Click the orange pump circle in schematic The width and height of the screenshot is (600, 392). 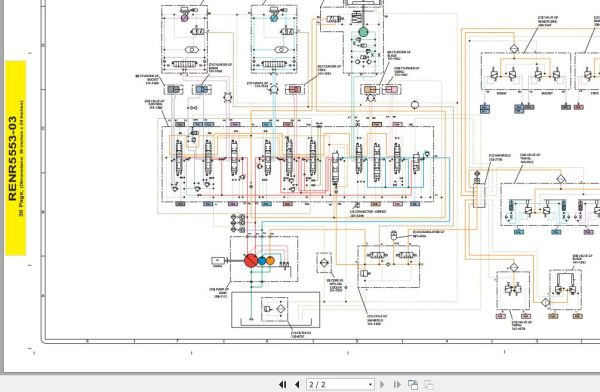click(270, 261)
